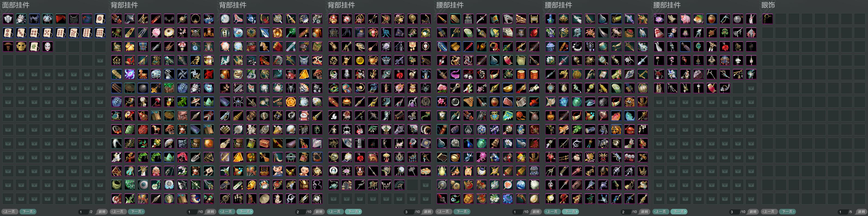Go to next page (下一页) in face panel
868x216 pixels.
pos(28,212)
